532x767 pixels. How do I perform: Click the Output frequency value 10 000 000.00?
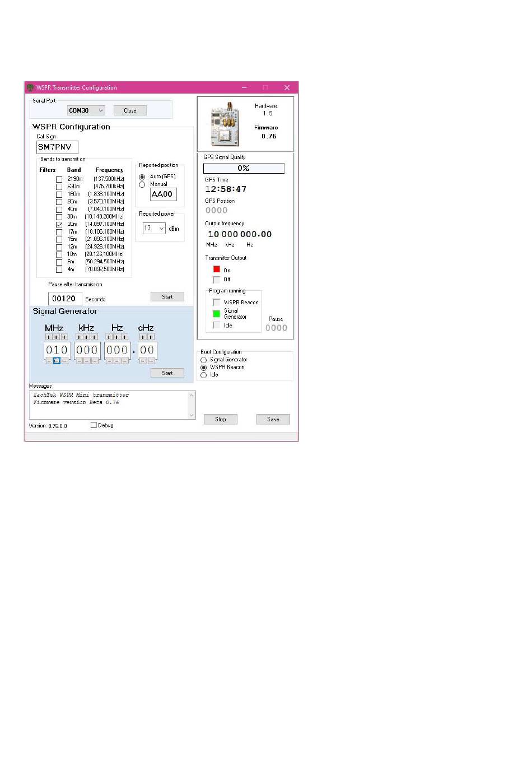click(x=240, y=234)
